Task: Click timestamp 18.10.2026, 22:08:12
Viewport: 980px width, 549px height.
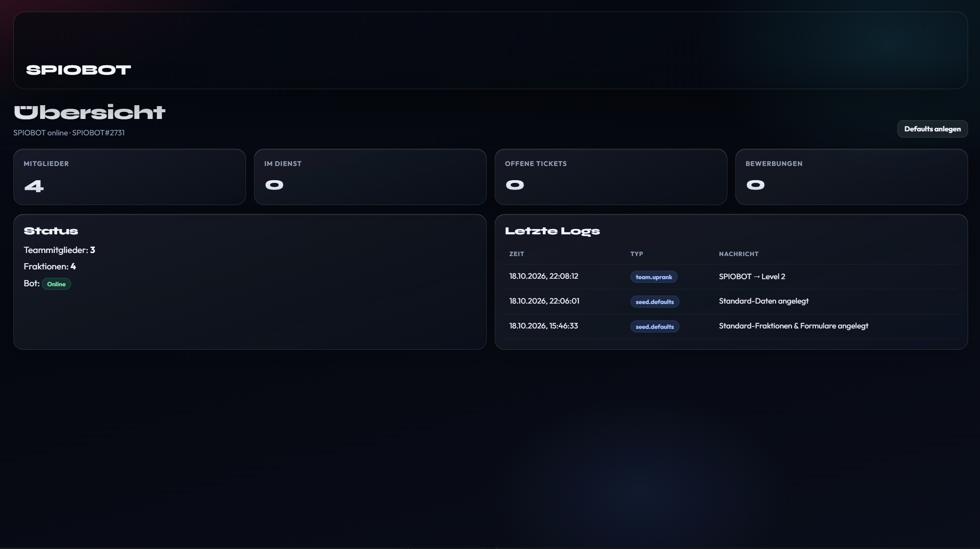Action: click(544, 276)
